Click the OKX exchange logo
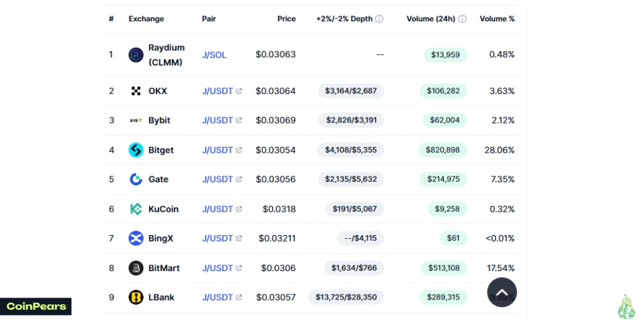This screenshot has width=644, height=322. tap(136, 91)
